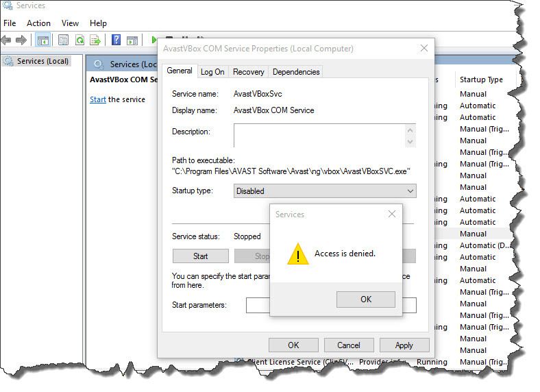Click the Forward arrow in the Services toolbar
The image size is (540, 392).
(x=21, y=40)
